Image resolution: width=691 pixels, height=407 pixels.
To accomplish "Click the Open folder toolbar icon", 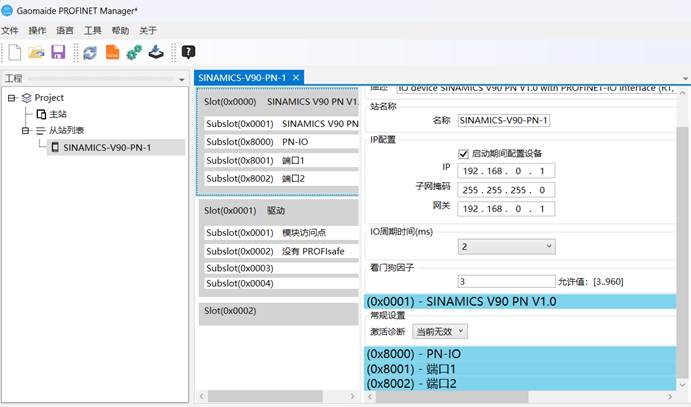I will point(36,52).
